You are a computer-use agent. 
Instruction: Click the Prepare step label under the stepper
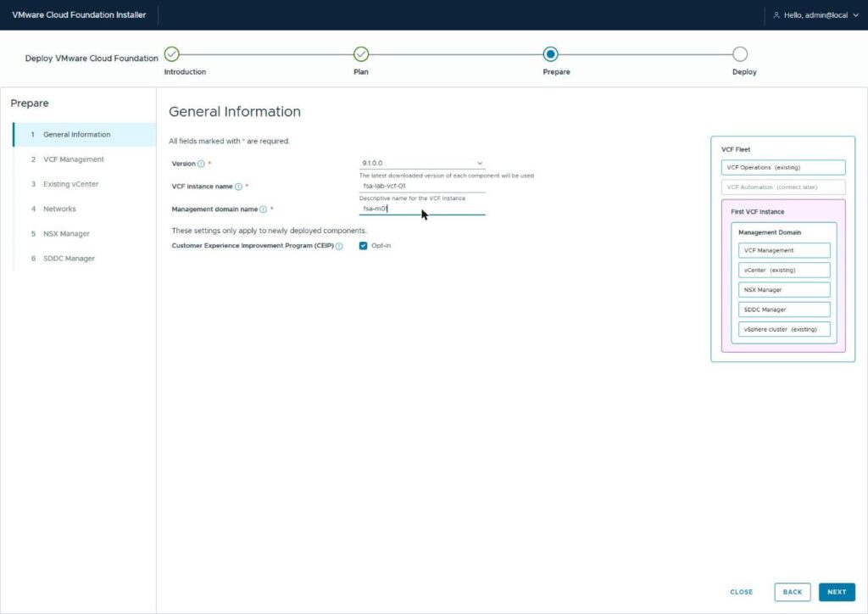[x=556, y=72]
